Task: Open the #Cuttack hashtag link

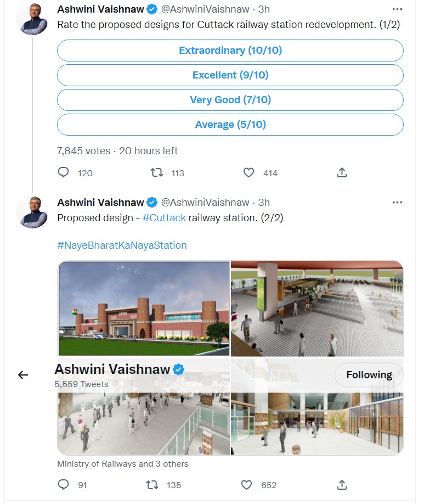Action: tap(164, 218)
